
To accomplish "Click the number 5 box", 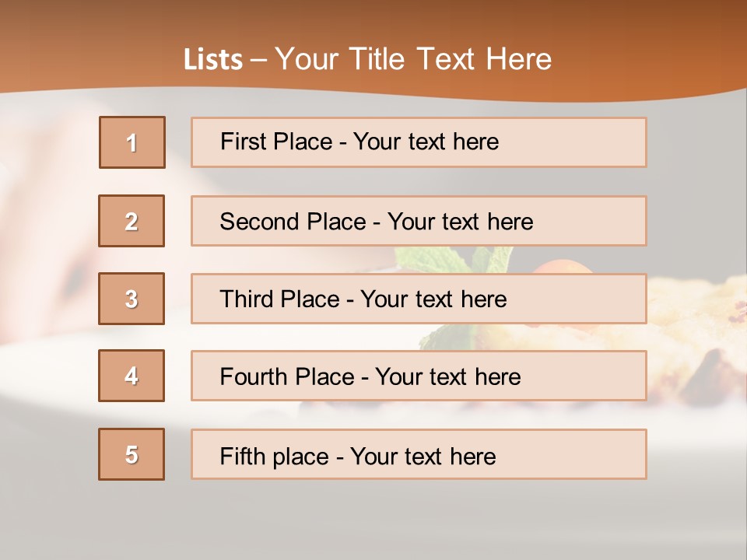I will pyautogui.click(x=132, y=454).
